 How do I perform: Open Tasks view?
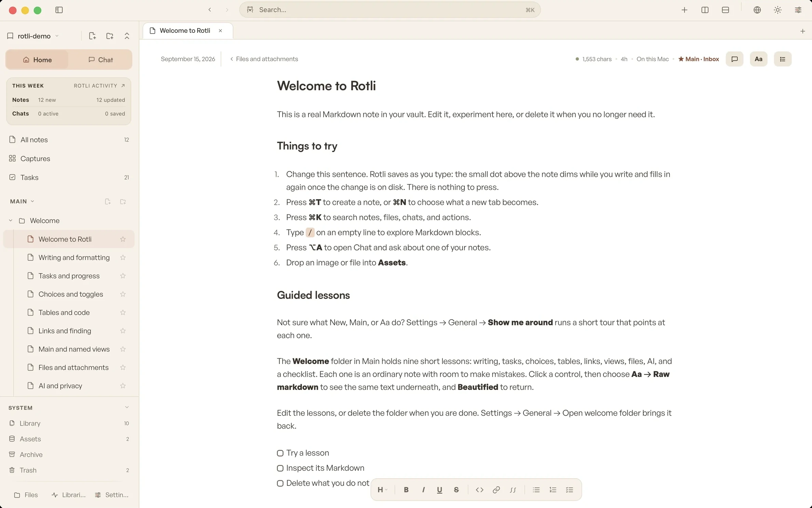tap(69, 177)
